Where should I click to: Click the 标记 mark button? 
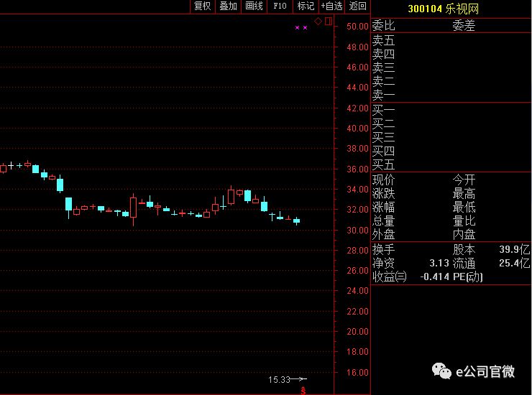(306, 6)
